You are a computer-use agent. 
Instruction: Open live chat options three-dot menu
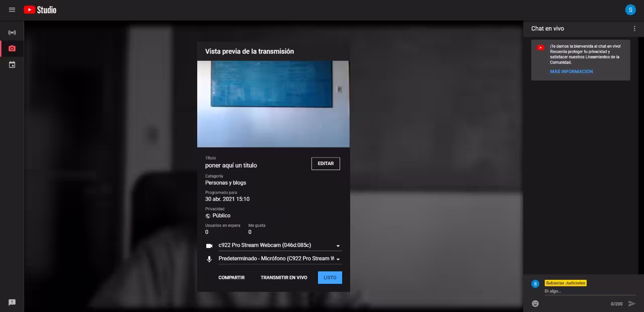pos(634,29)
